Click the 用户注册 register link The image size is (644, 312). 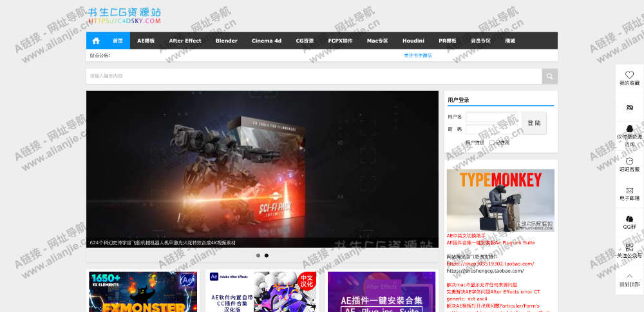tap(475, 142)
